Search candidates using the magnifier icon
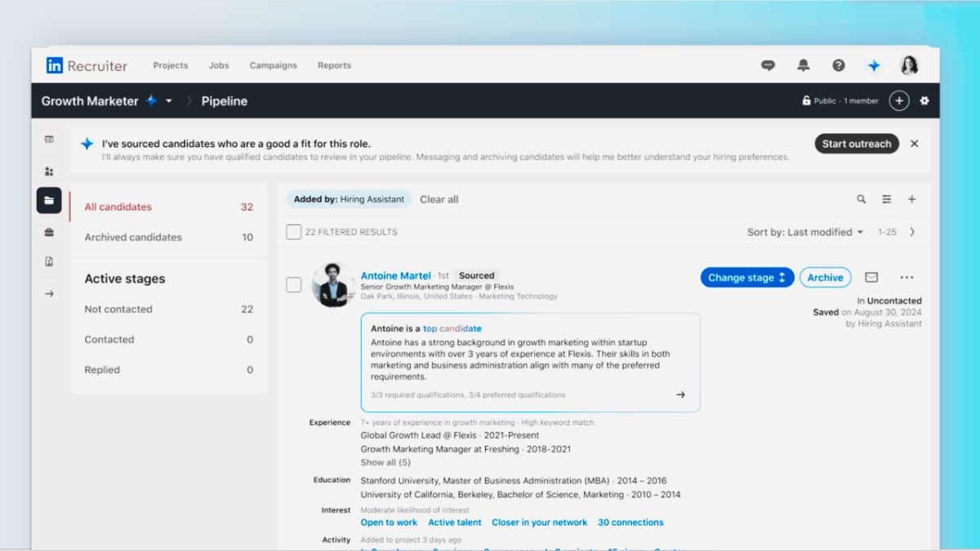 tap(862, 199)
